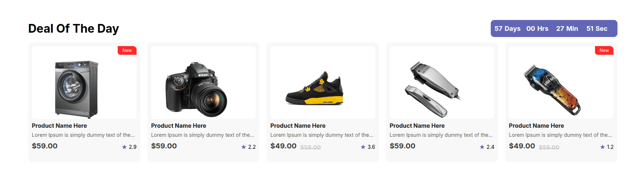Open the washing machine product image
Viewport: 644px width, 180px height.
pyautogui.click(x=77, y=89)
